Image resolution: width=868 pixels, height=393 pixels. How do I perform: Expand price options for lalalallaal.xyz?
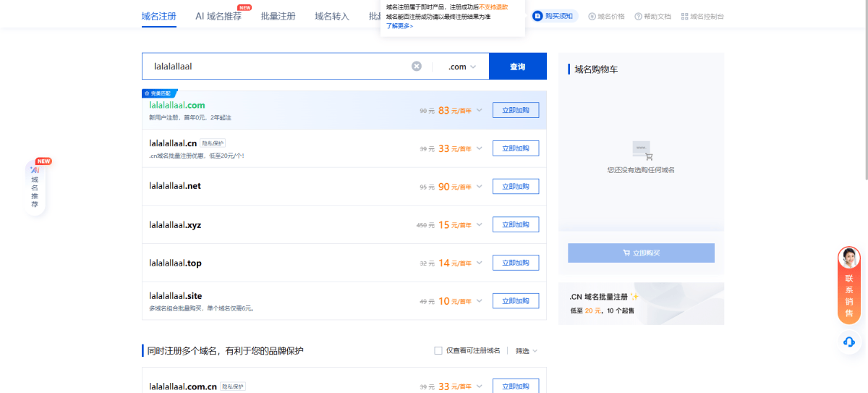[x=479, y=224]
